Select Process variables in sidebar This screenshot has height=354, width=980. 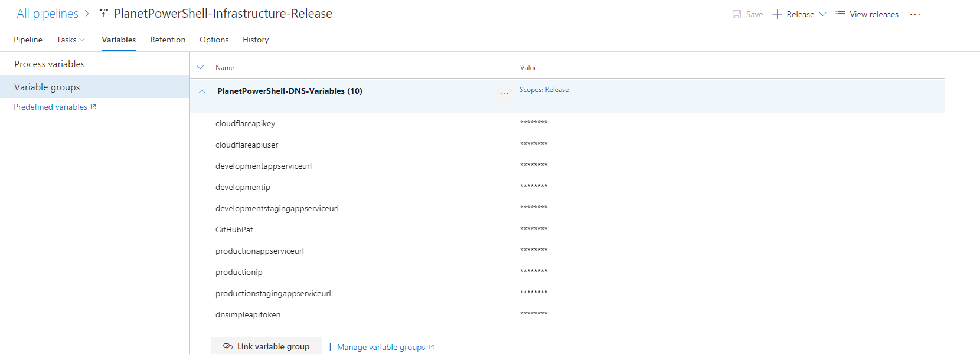94,64
